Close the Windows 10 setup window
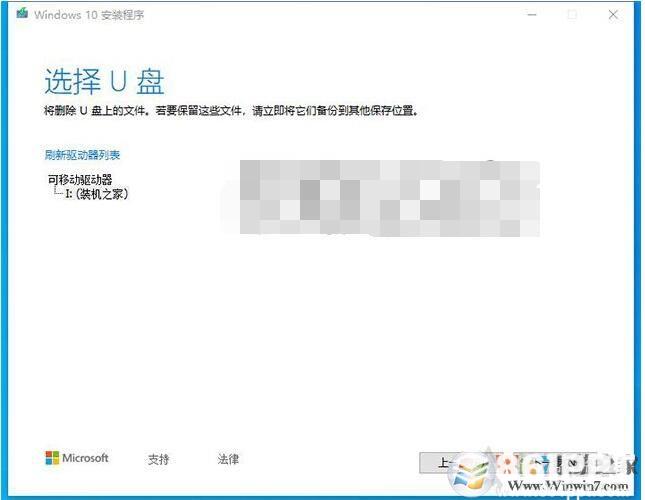The width and height of the screenshot is (645, 500). (x=613, y=15)
